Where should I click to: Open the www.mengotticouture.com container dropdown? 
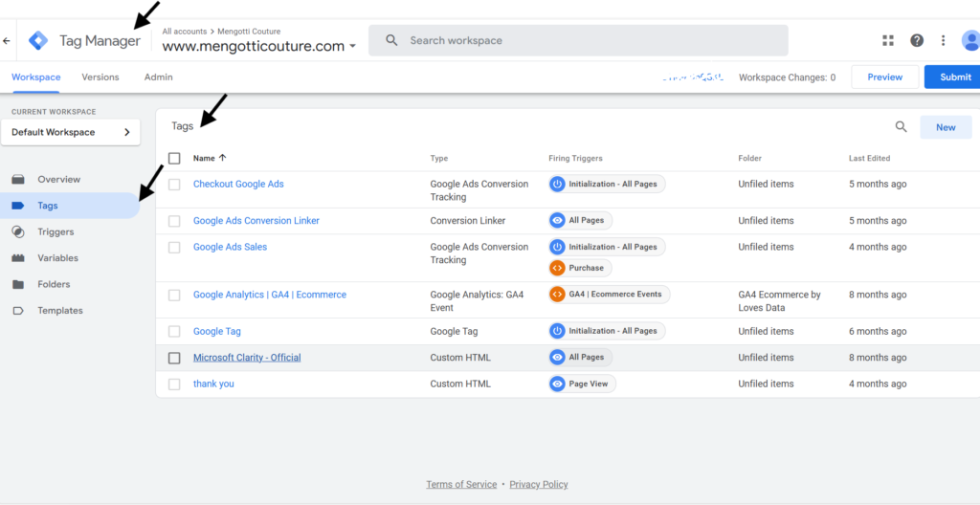click(x=259, y=46)
